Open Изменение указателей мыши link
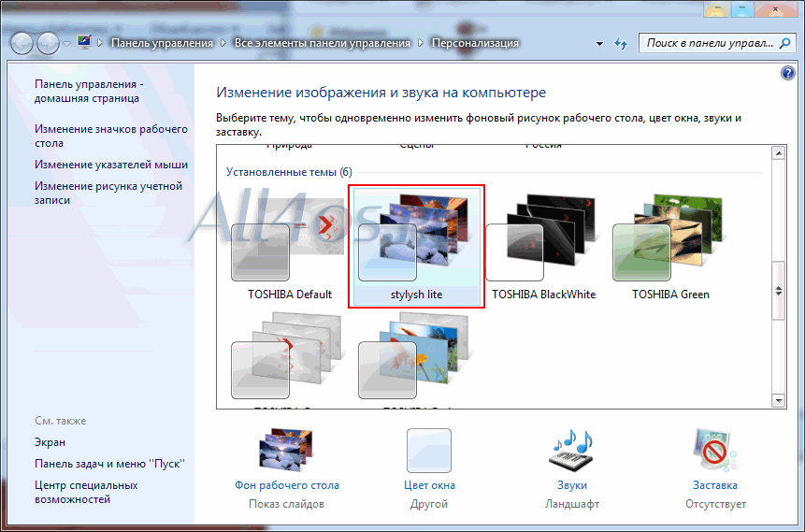 [111, 165]
